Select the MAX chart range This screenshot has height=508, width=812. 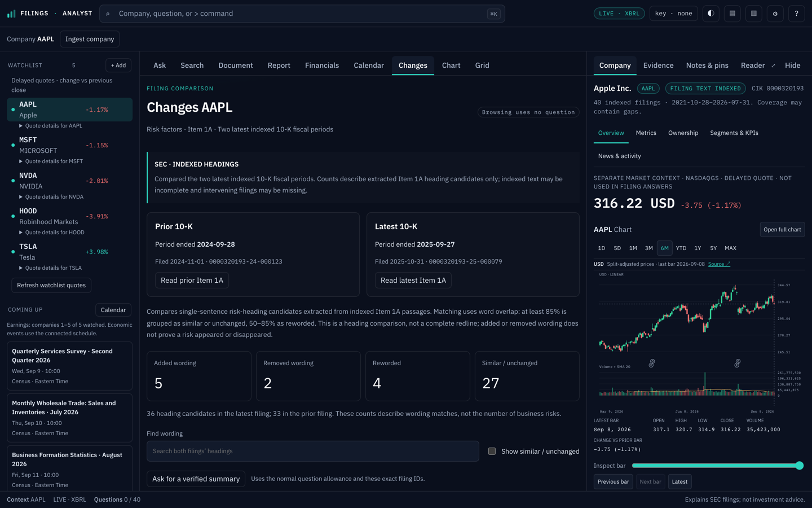[x=730, y=248]
